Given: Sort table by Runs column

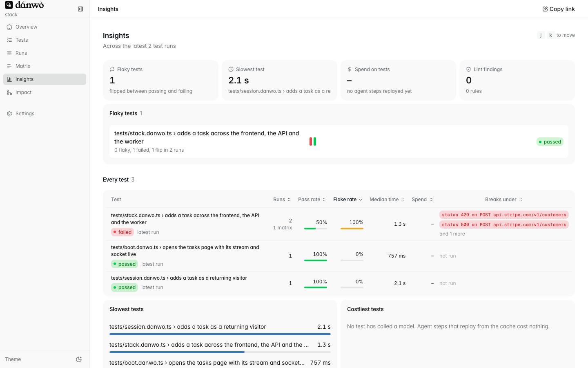Looking at the screenshot, I should (x=282, y=200).
